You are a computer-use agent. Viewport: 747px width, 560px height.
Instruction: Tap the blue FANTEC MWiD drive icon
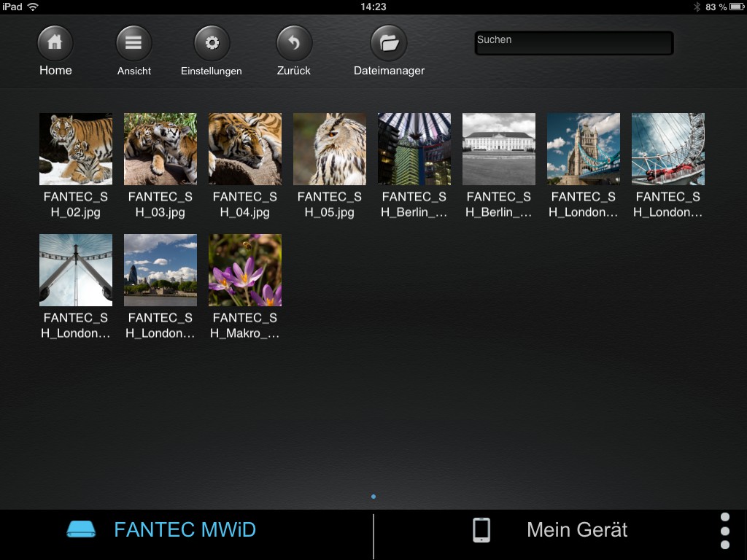[x=81, y=529]
